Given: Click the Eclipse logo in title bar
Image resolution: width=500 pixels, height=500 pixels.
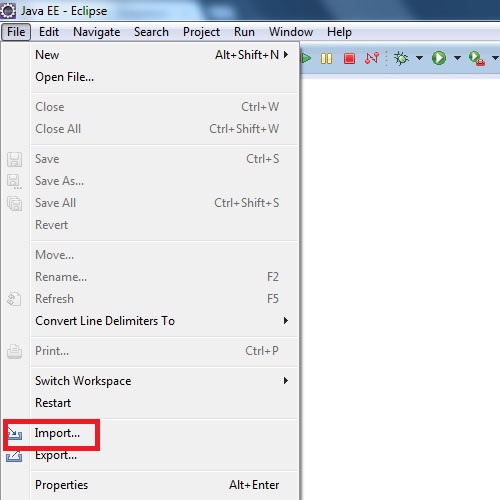Looking at the screenshot, I should [x=8, y=11].
